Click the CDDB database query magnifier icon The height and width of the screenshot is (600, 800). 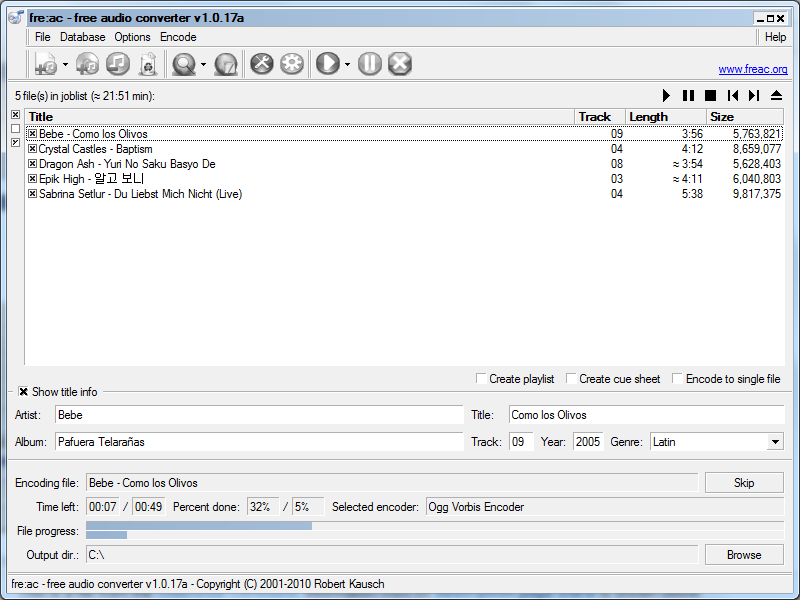pos(184,64)
